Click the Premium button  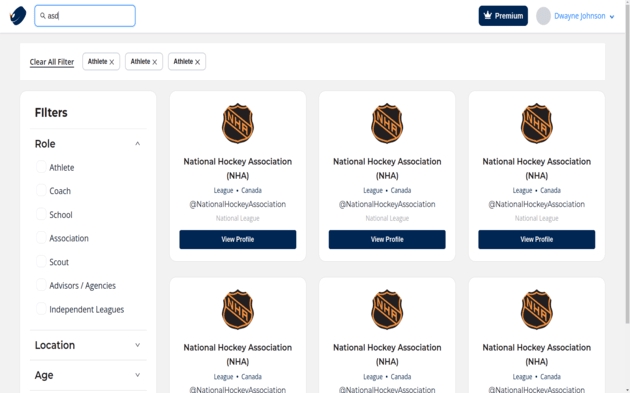(x=503, y=16)
